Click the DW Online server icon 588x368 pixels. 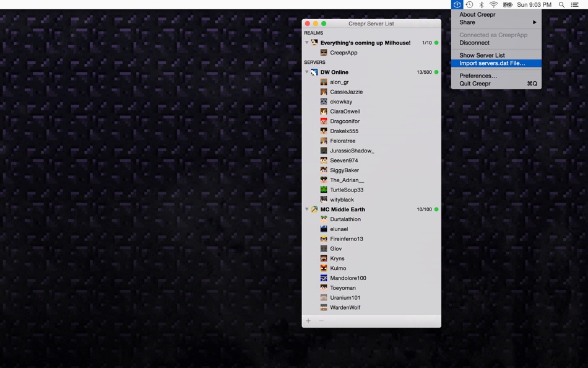(x=314, y=72)
